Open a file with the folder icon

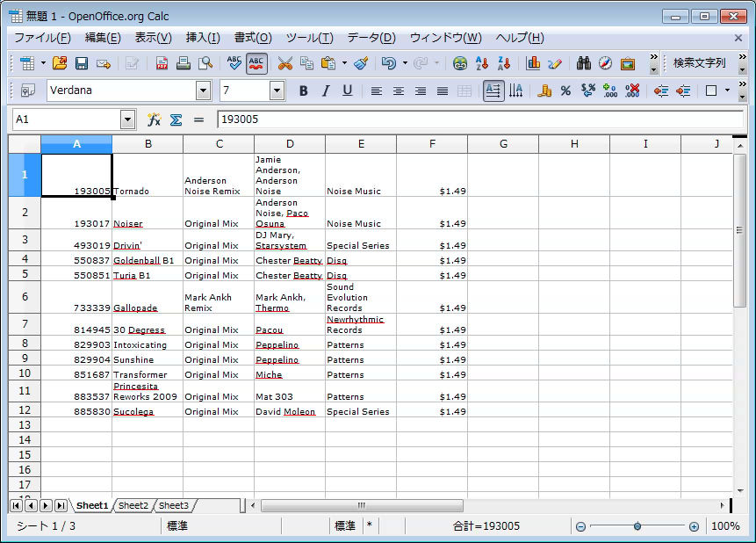point(60,63)
